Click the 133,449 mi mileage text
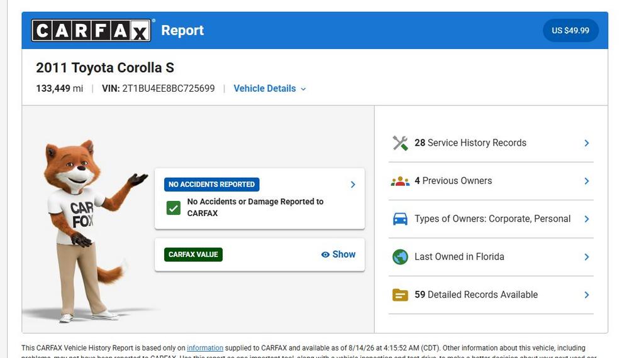This screenshot has height=358, width=644. [60, 89]
